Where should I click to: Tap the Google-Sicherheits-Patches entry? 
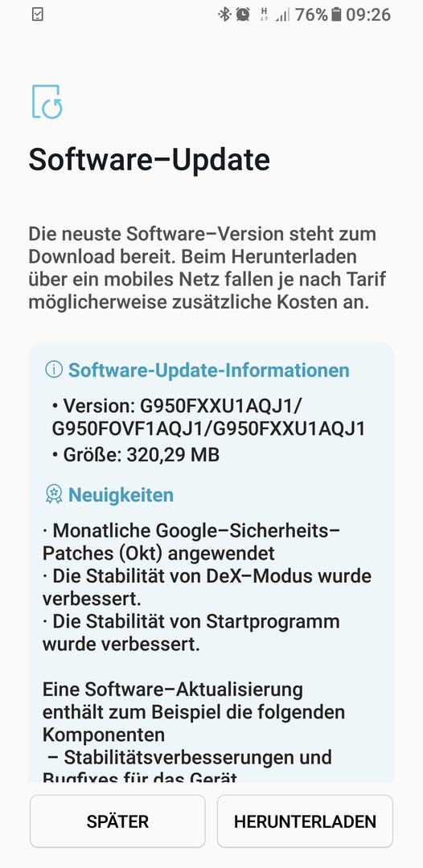[191, 541]
